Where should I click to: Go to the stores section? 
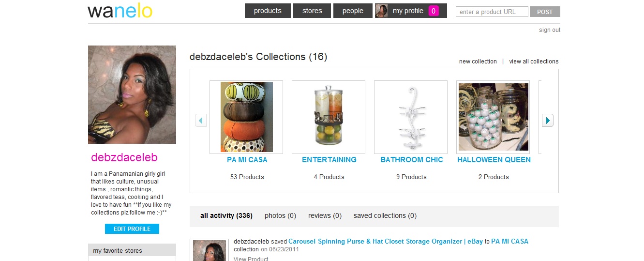[x=312, y=11]
